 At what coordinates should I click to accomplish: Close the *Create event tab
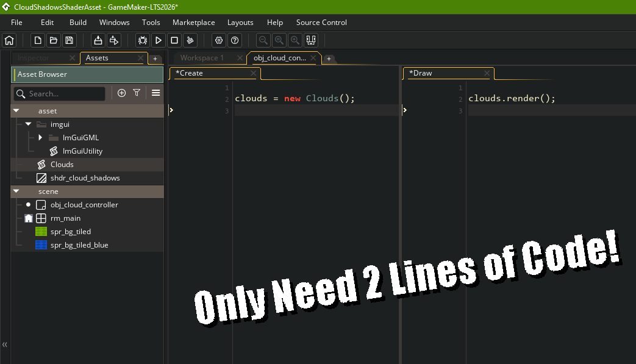(253, 73)
